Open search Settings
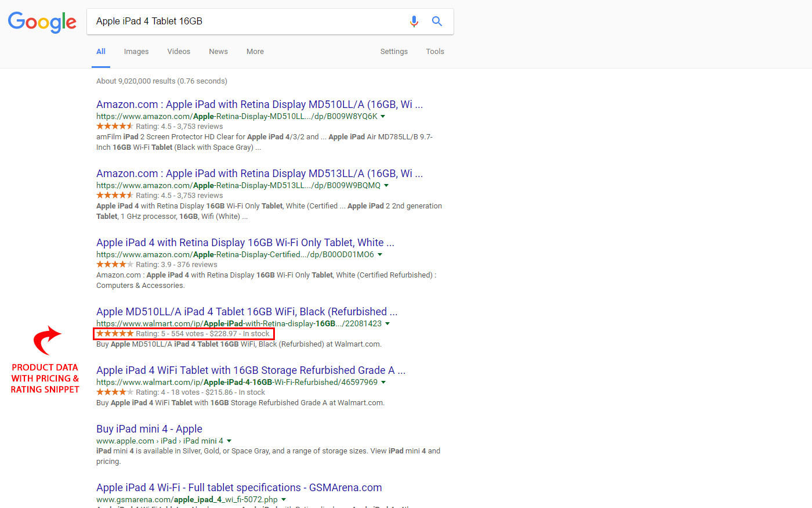This screenshot has height=508, width=812. point(394,52)
